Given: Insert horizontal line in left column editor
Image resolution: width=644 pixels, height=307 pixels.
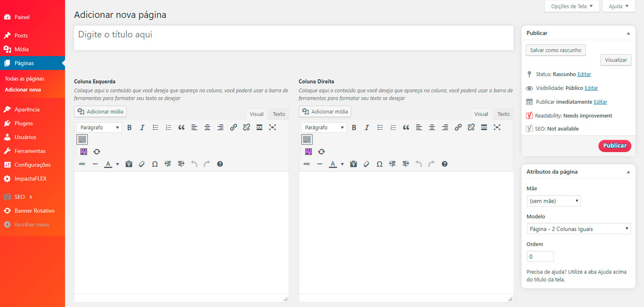Looking at the screenshot, I should [x=95, y=164].
